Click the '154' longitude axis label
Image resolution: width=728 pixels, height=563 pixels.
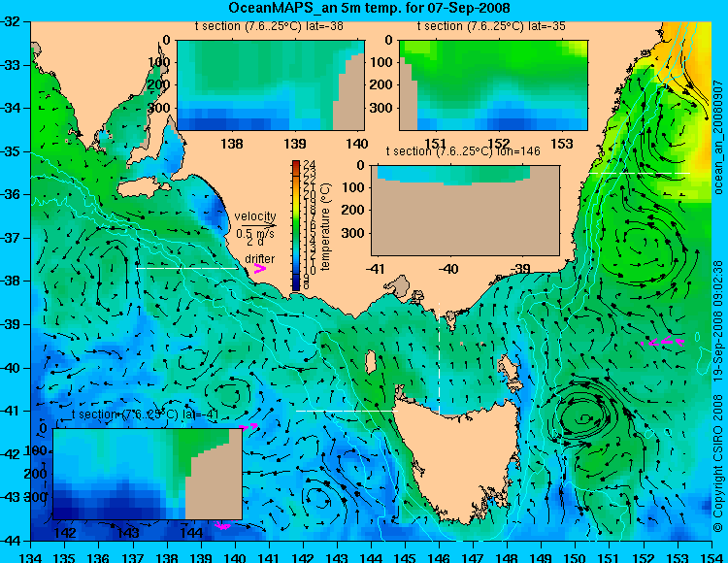click(x=711, y=556)
